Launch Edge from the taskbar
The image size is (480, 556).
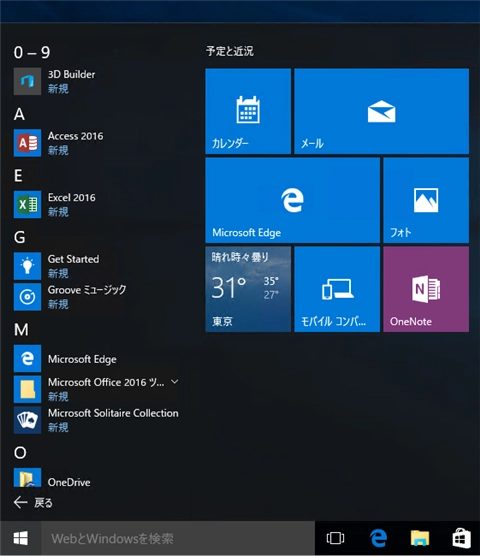point(378,538)
